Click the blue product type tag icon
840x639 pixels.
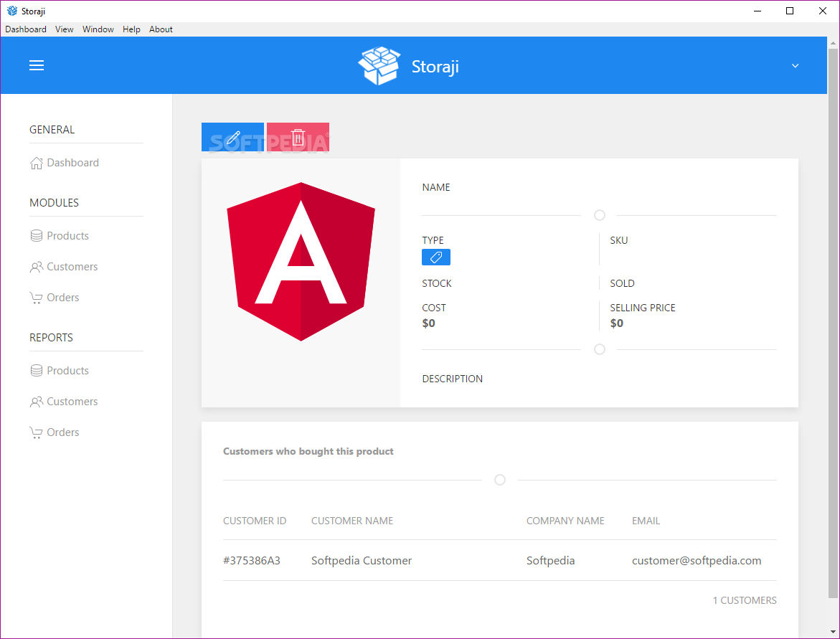pos(436,257)
